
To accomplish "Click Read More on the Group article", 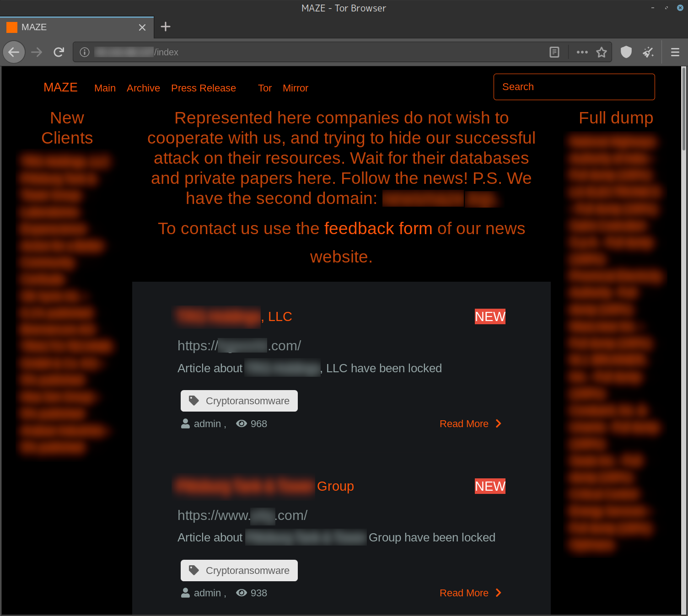I will 464,593.
